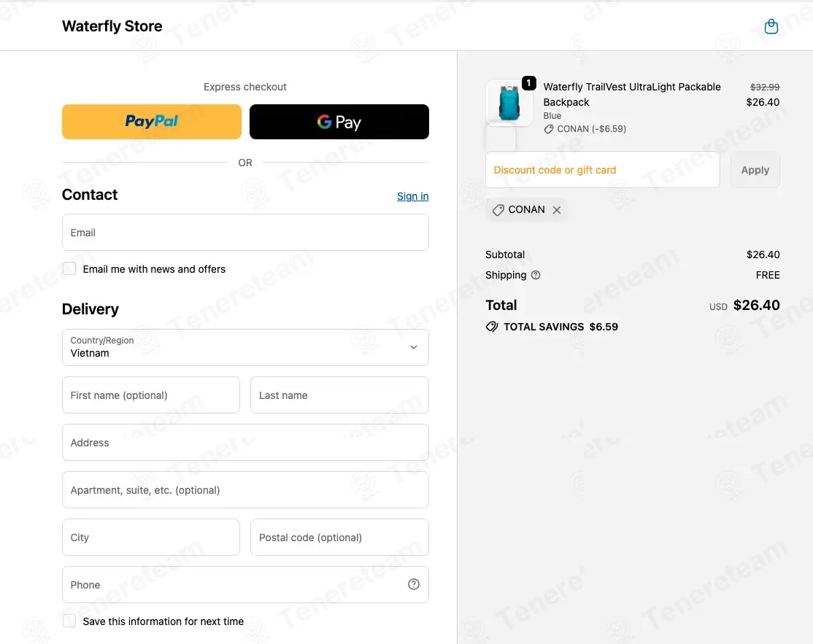Click the Sign in link
This screenshot has height=644, width=813.
point(413,196)
